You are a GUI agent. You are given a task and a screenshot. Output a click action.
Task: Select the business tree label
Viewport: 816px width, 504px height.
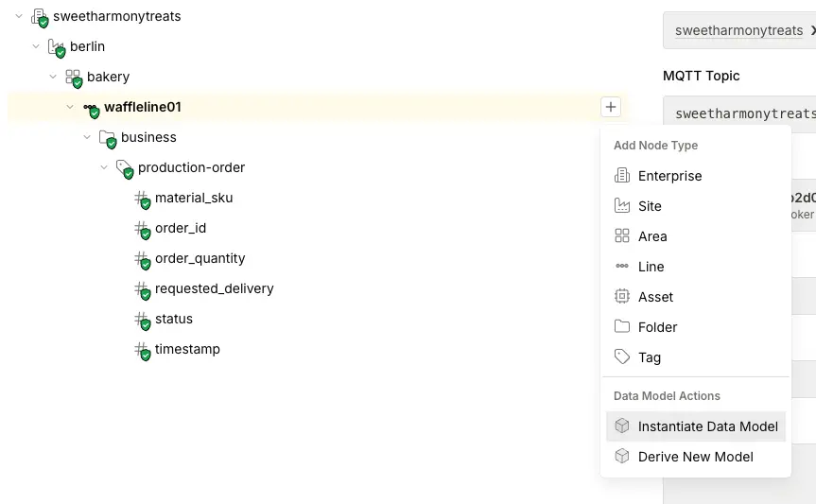(148, 137)
